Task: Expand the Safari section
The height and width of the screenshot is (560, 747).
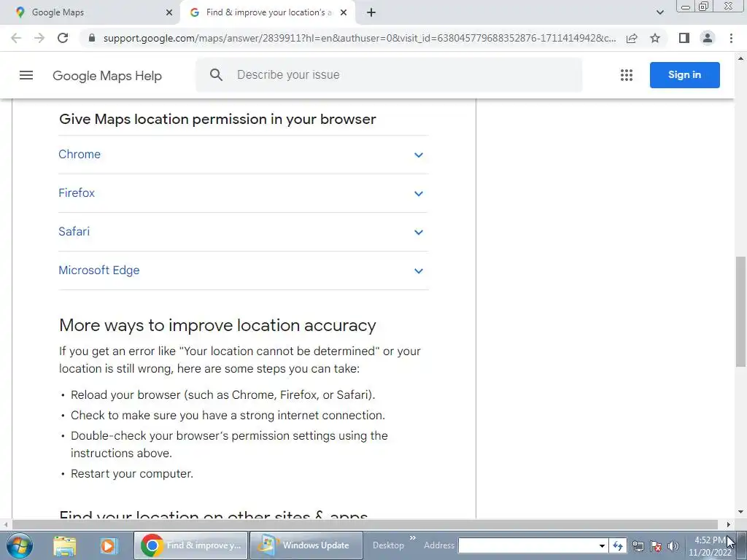Action: point(243,231)
